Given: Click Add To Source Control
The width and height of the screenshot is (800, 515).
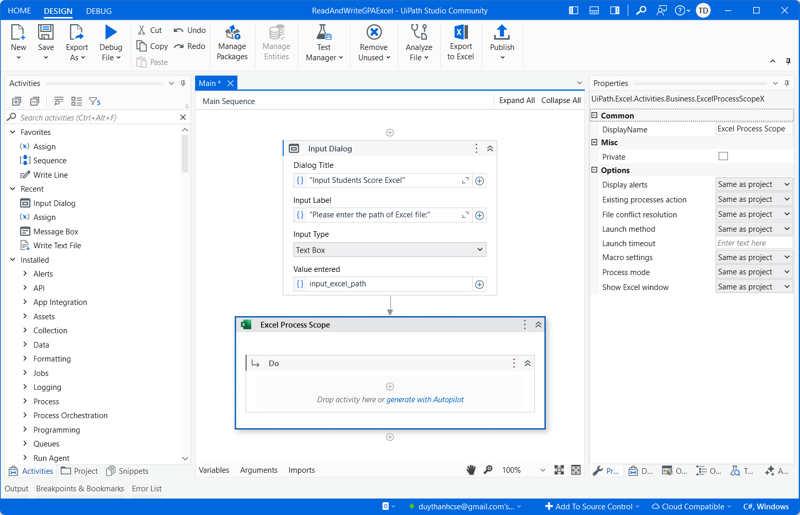Looking at the screenshot, I should [x=592, y=506].
